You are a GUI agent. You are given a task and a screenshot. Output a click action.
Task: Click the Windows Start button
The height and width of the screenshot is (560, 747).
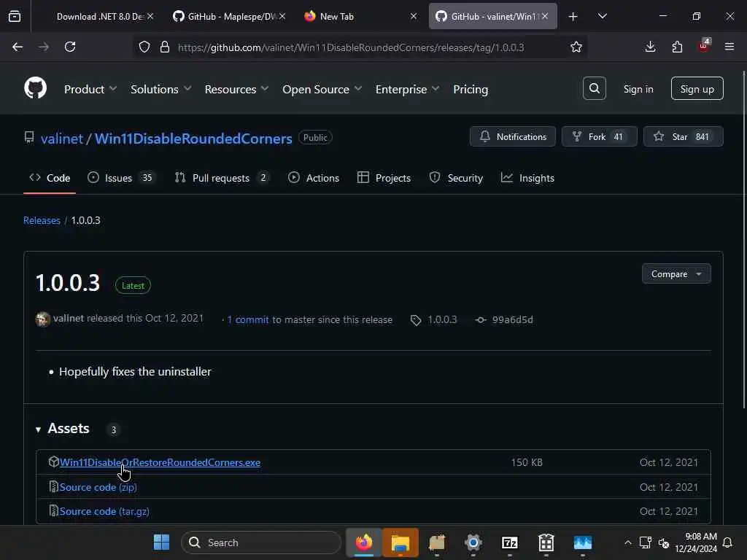161,542
